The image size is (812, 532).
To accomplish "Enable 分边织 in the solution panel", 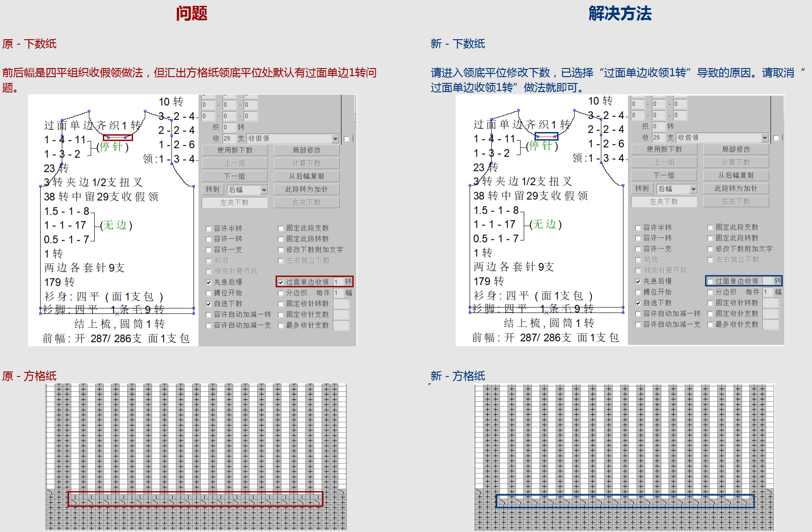I will (711, 292).
